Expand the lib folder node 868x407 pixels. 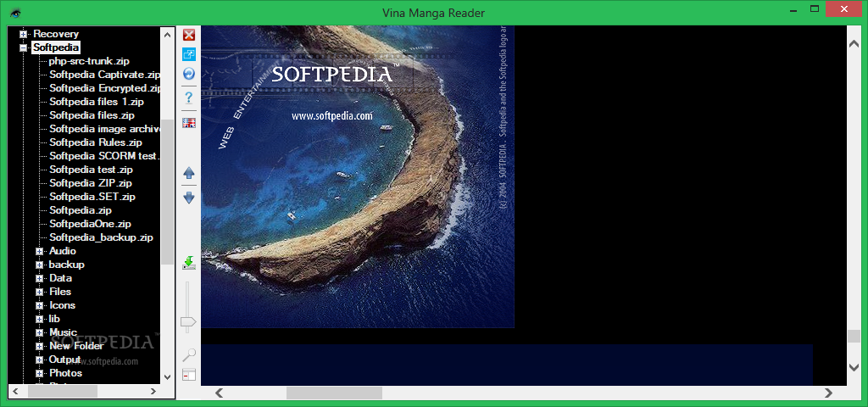(x=39, y=319)
